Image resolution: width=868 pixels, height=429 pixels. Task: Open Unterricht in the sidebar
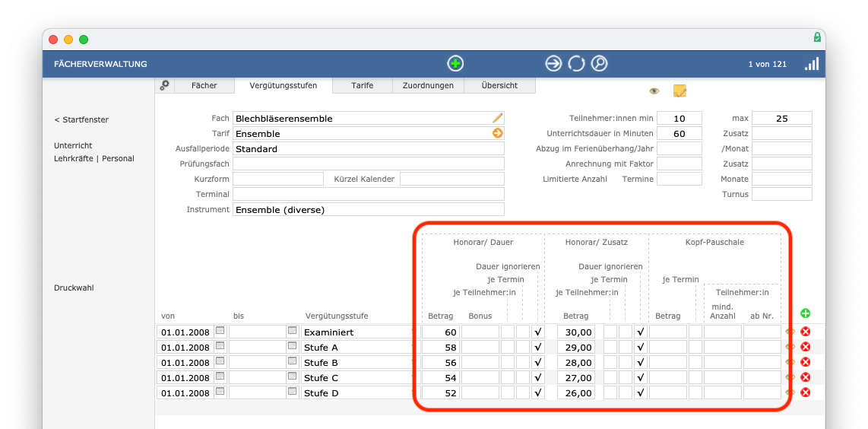(73, 145)
